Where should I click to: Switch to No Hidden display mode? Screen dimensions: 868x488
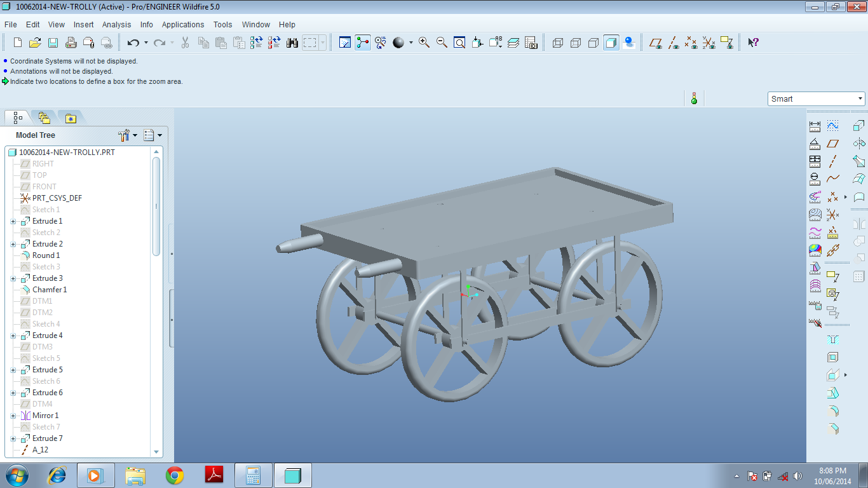click(593, 43)
